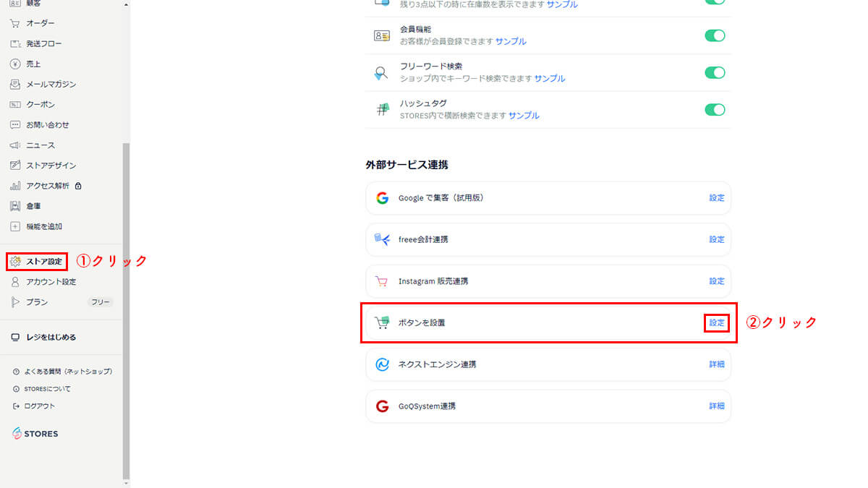
Task: Click the STORES logo in the sidebar
Action: coord(35,434)
